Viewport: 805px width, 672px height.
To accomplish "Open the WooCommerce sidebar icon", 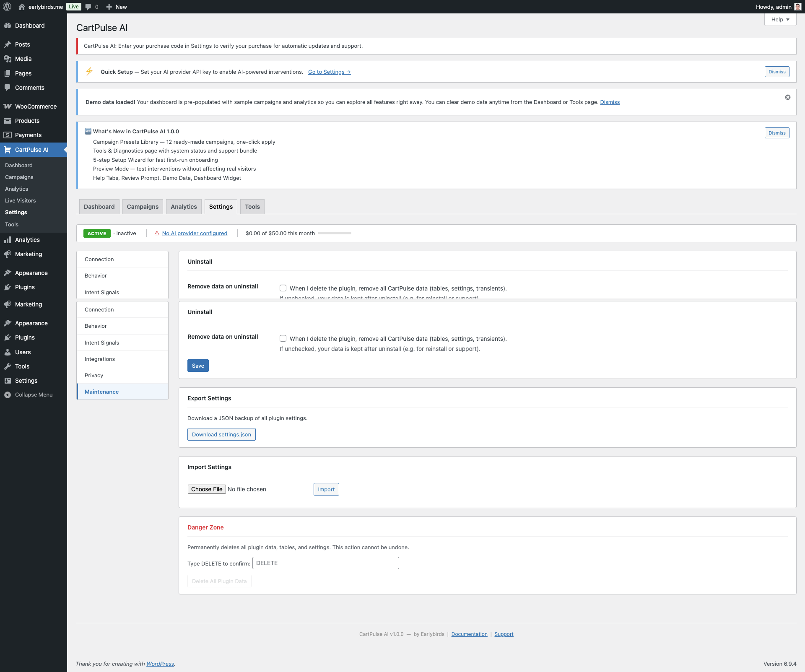I will [8, 106].
